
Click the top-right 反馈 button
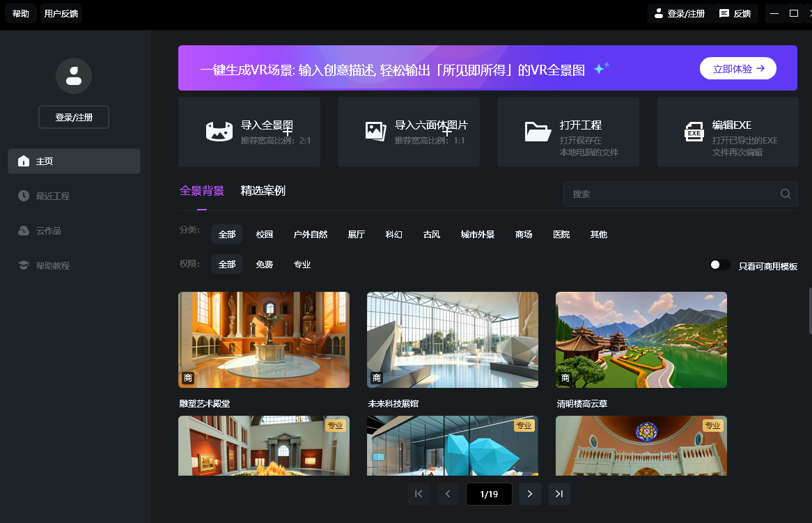(735, 13)
